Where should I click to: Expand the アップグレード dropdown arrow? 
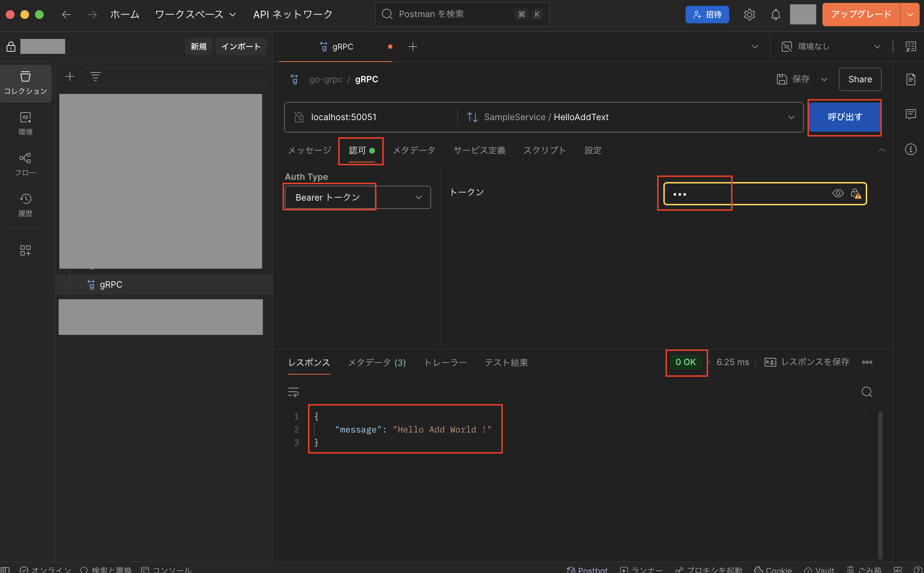[909, 15]
